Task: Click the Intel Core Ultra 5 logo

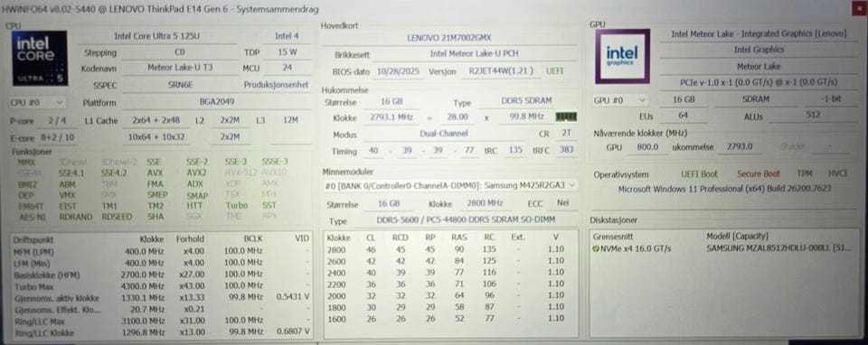Action: click(40, 58)
